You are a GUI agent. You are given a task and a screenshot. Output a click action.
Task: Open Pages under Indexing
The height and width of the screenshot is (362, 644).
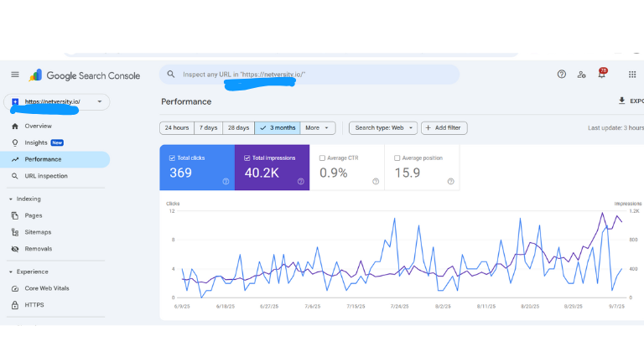point(55,215)
